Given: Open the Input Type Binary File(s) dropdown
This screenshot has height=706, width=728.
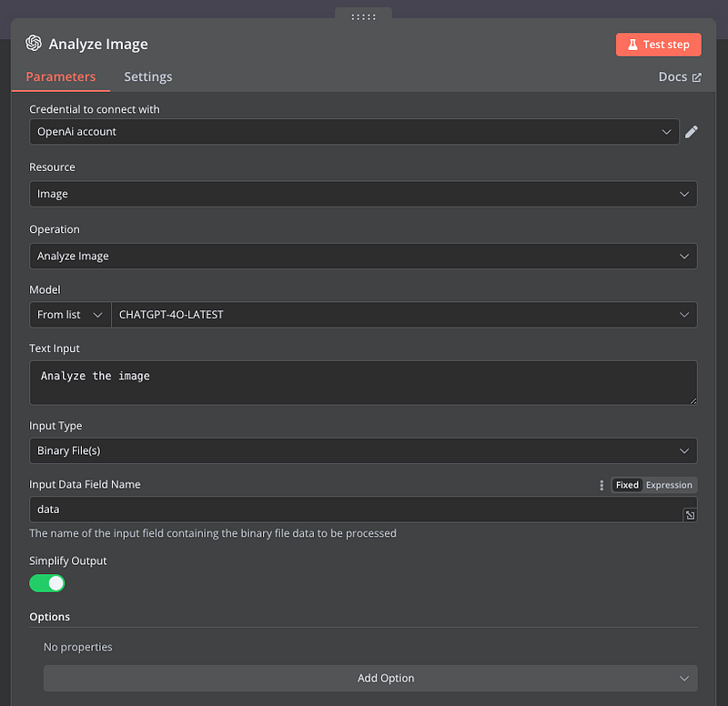Looking at the screenshot, I should [x=363, y=450].
